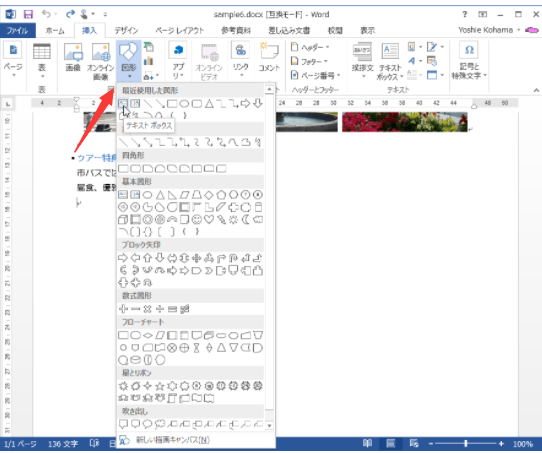Select the 5-point star shape
542x453 pixels.
pyautogui.click(x=159, y=386)
